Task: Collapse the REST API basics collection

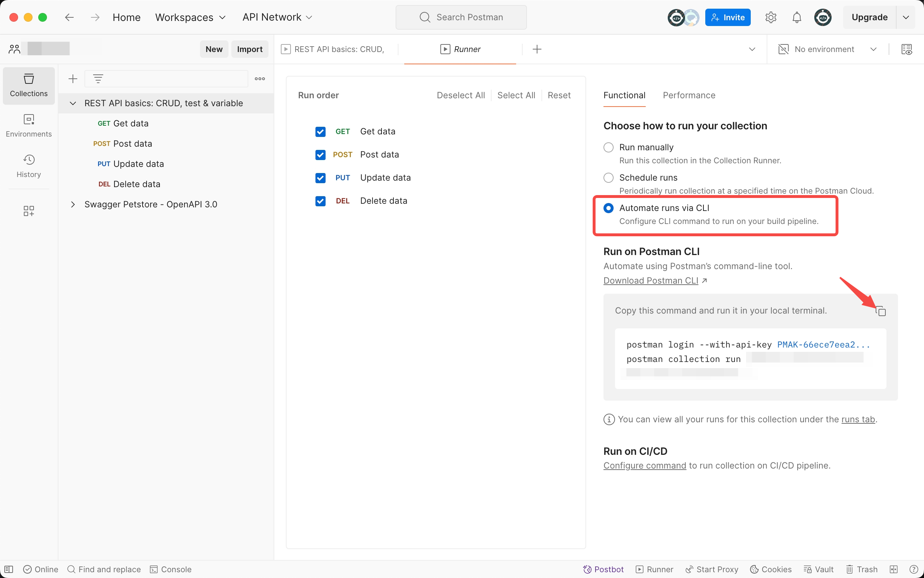Action: [73, 103]
